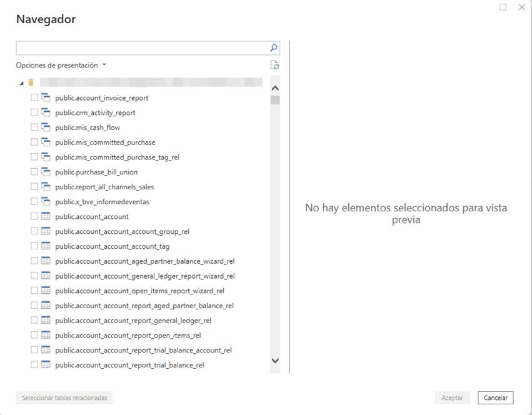The width and height of the screenshot is (532, 415).
Task: Check the public.crm_activity_report checkbox
Action: coord(34,112)
